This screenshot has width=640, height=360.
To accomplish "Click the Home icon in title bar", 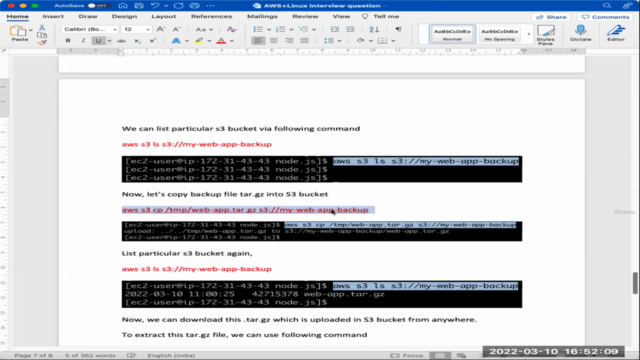I will pos(122,6).
